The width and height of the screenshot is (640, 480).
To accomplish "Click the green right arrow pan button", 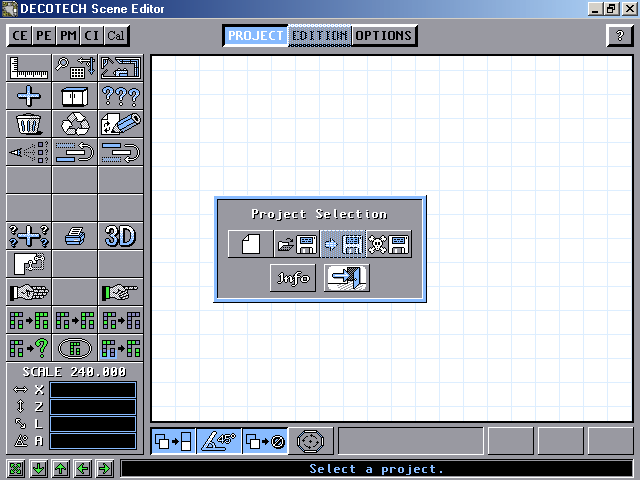I will [x=105, y=468].
